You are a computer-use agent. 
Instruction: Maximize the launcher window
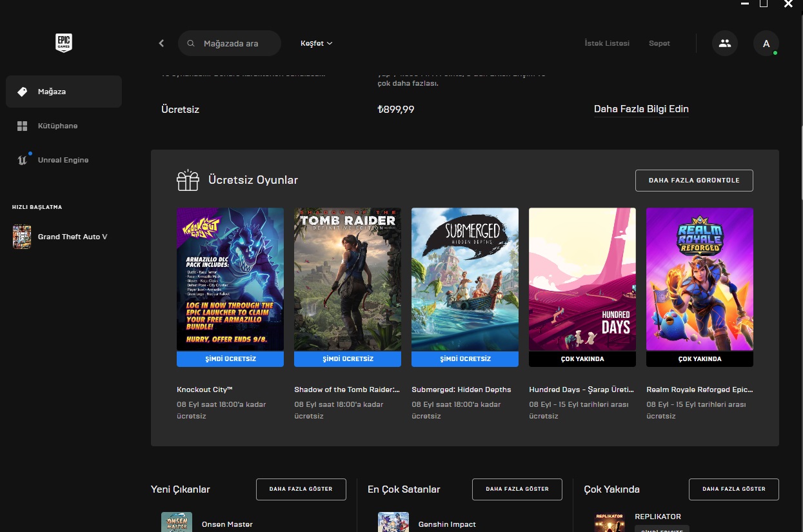pyautogui.click(x=764, y=4)
